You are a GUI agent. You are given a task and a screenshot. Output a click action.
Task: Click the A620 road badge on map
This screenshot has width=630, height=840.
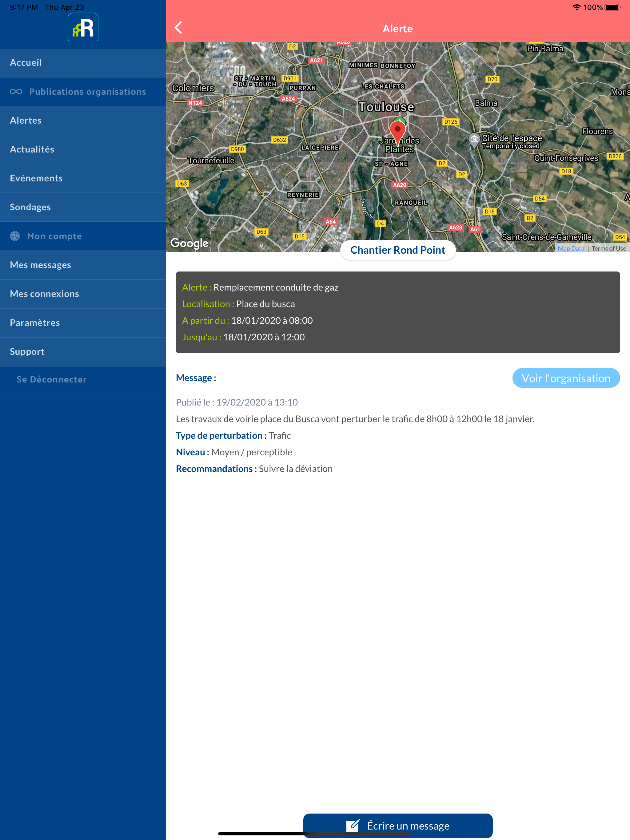point(399,185)
